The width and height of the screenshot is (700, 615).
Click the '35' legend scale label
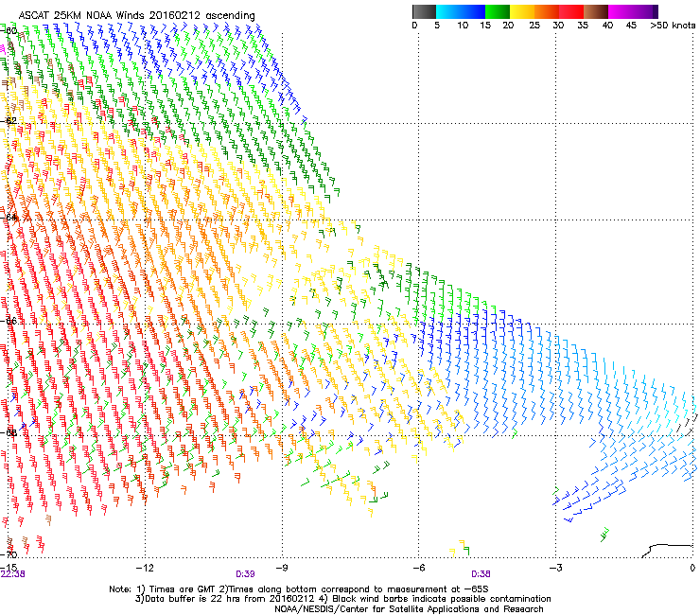coord(583,26)
